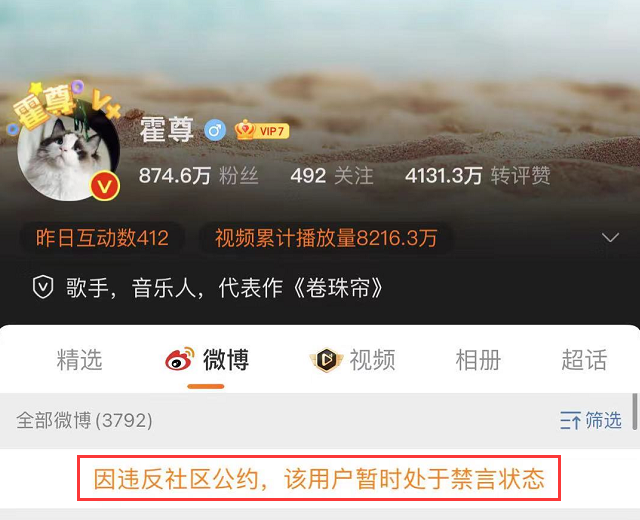View the 492 关注 following list
The height and width of the screenshot is (520, 640).
(x=332, y=176)
